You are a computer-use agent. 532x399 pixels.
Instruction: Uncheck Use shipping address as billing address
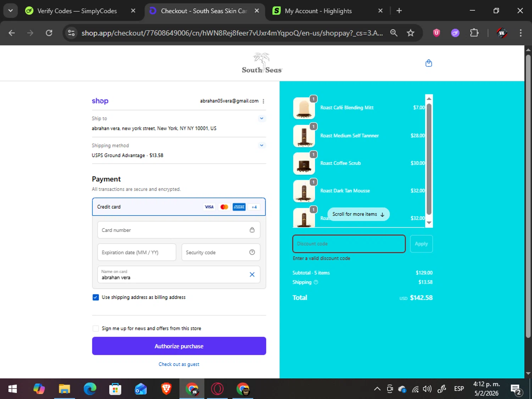[95, 297]
